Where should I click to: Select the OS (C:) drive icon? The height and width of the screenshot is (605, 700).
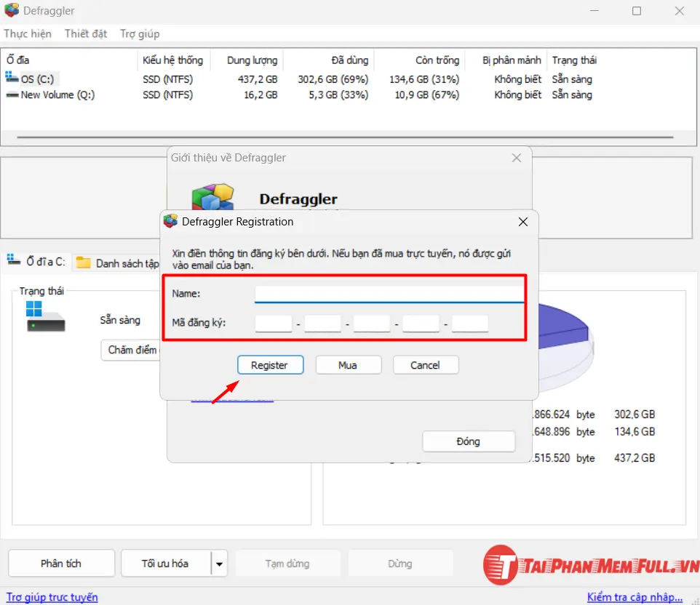coord(12,79)
